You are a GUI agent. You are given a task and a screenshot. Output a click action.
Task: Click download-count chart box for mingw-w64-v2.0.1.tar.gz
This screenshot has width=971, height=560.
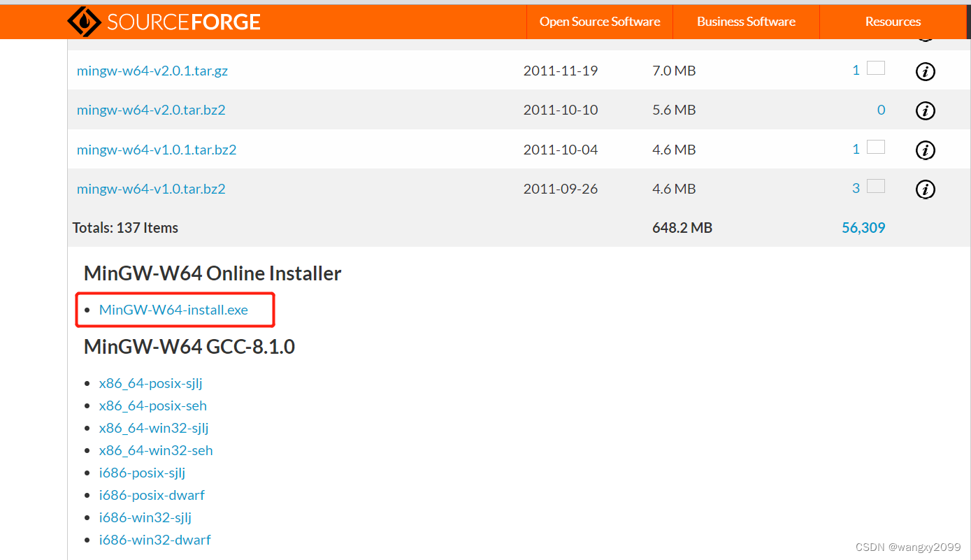876,68
